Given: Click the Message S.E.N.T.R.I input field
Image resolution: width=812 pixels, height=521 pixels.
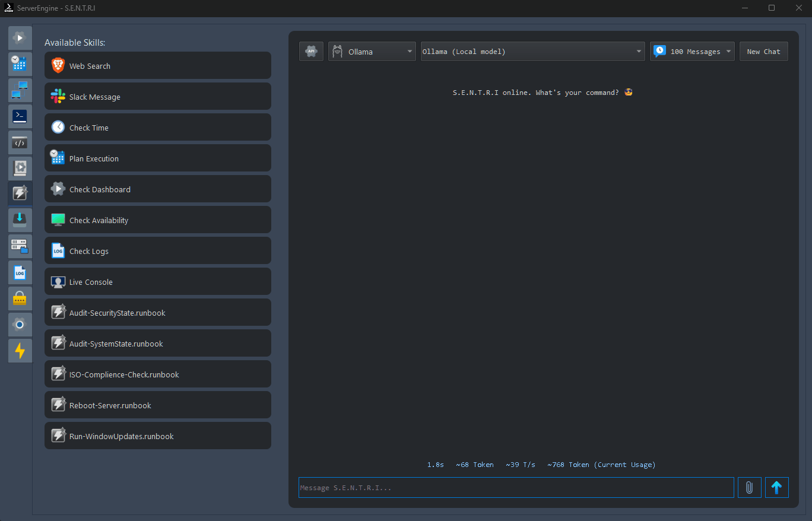Looking at the screenshot, I should 516,488.
